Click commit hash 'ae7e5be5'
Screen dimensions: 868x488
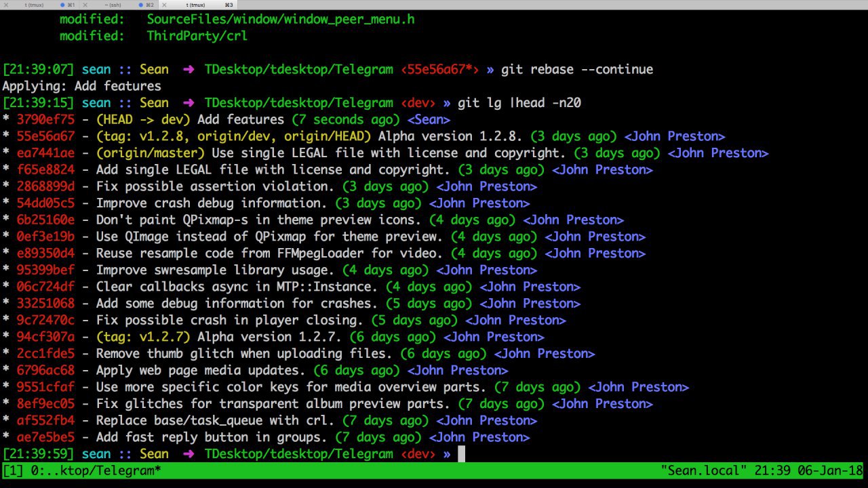tap(45, 437)
